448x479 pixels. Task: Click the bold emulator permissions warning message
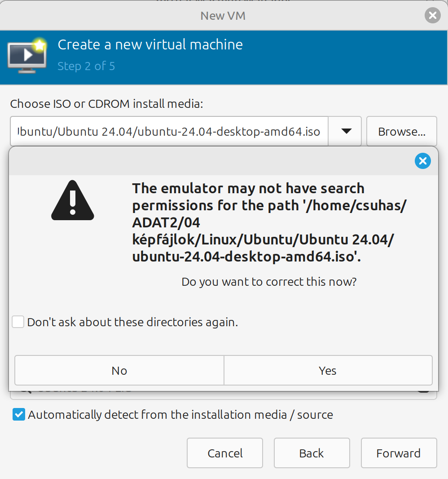(x=269, y=222)
